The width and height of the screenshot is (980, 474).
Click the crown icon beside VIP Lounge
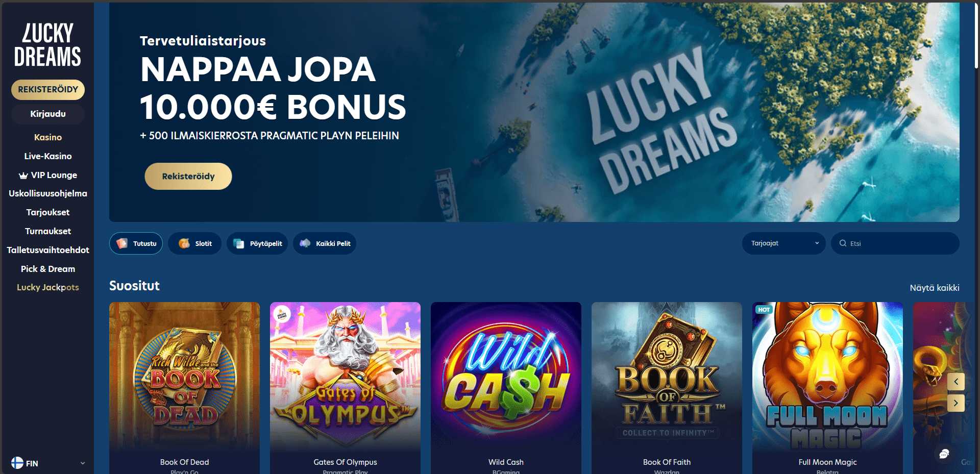coord(23,176)
